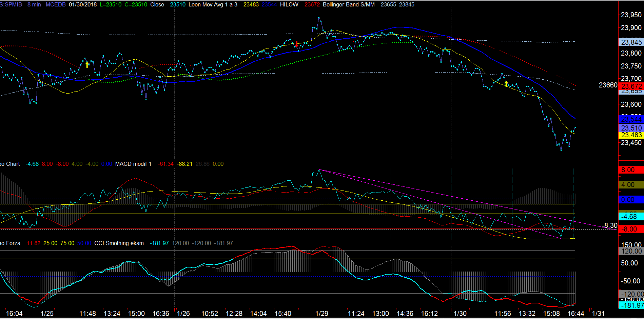This screenshot has width=644, height=319.
Task: Select the C=23510 close value
Action: coord(136,5)
